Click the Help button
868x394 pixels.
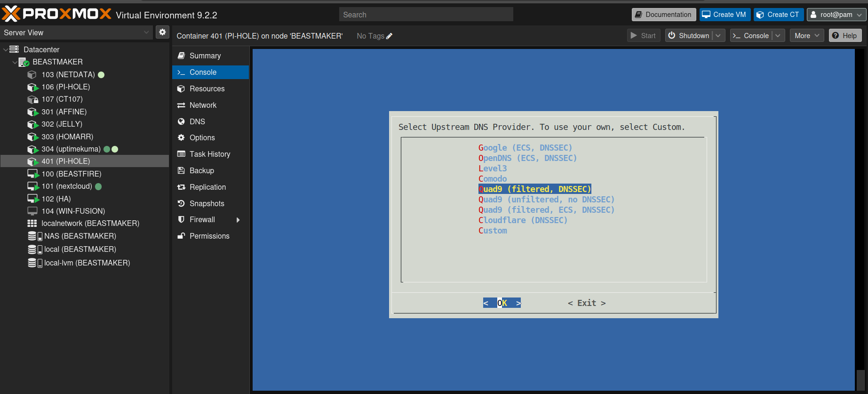[x=845, y=36]
